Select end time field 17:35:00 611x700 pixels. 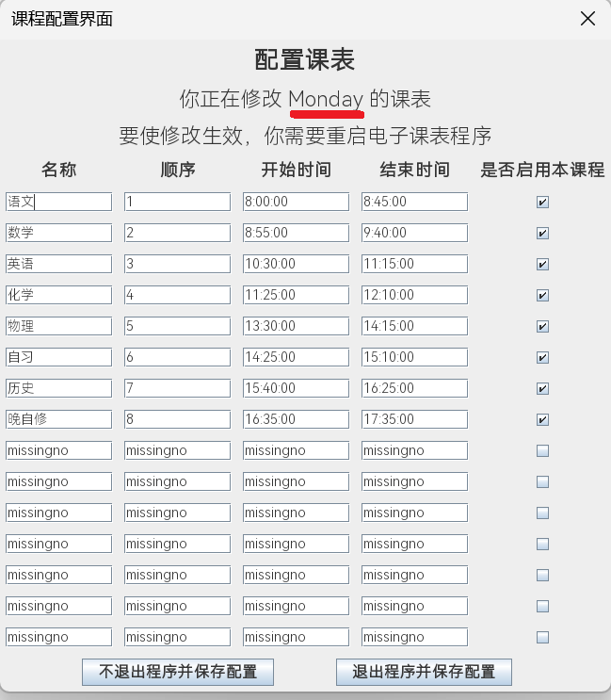(415, 419)
